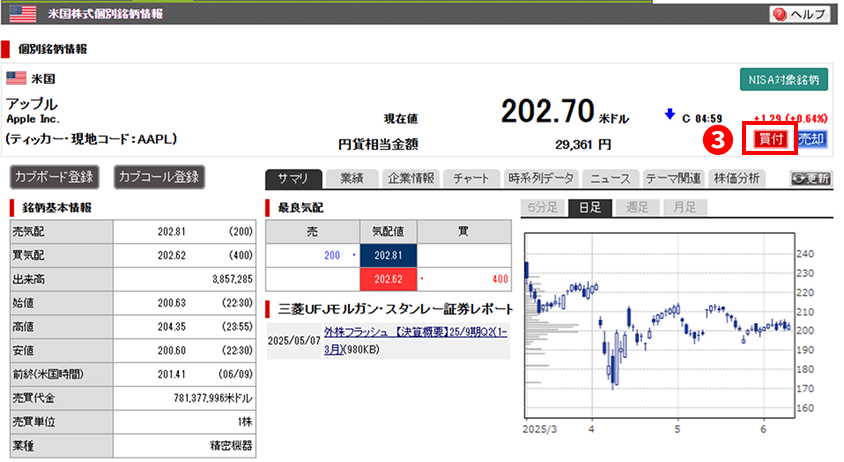The height and width of the screenshot is (462, 844).
Task: Go to the ニュース tab
Action: tap(610, 179)
